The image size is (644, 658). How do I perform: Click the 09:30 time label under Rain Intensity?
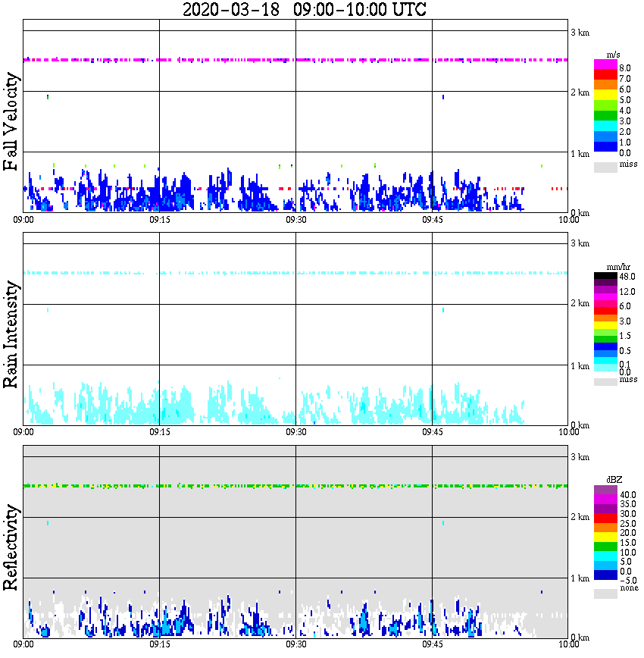[x=296, y=432]
